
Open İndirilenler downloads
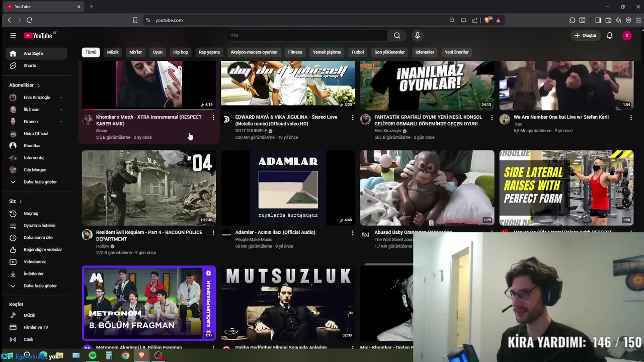pyautogui.click(x=37, y=274)
